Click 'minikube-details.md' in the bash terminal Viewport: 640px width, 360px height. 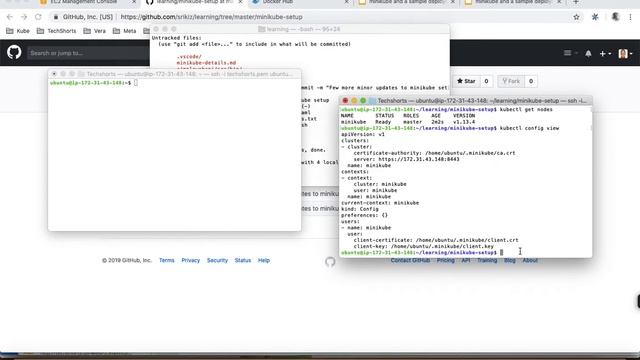[206, 63]
